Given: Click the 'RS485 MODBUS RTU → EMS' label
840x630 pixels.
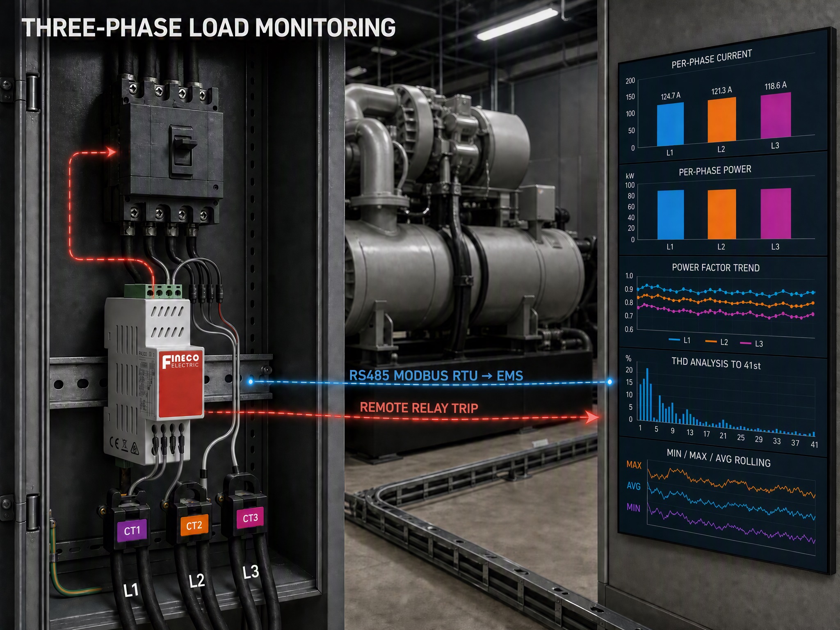Looking at the screenshot, I should [436, 376].
